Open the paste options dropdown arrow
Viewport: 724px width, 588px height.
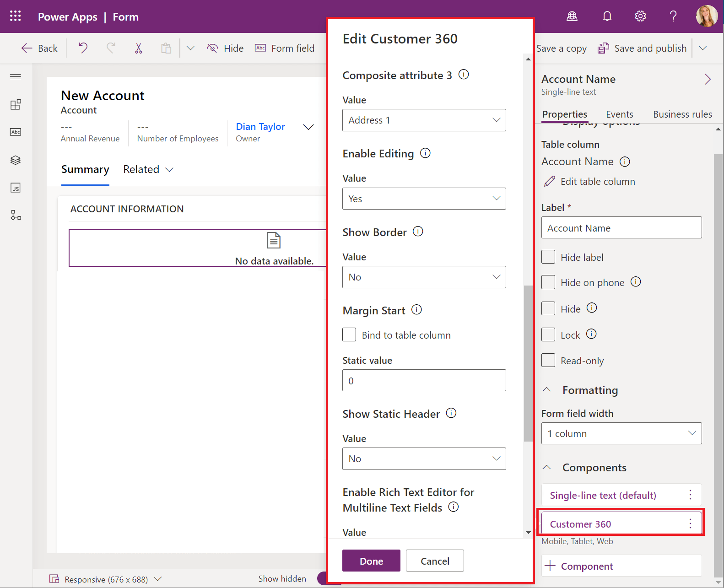pos(191,48)
